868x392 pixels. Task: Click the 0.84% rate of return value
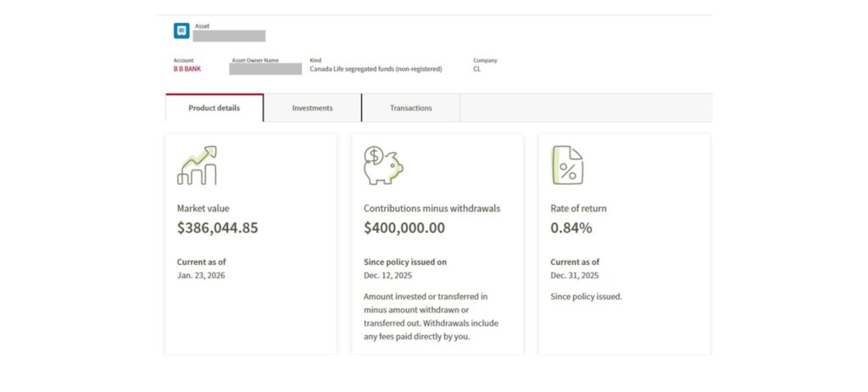click(x=571, y=227)
